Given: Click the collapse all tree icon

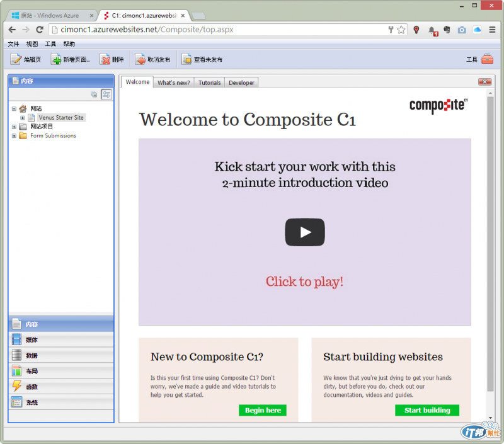Looking at the screenshot, I should pos(94,94).
